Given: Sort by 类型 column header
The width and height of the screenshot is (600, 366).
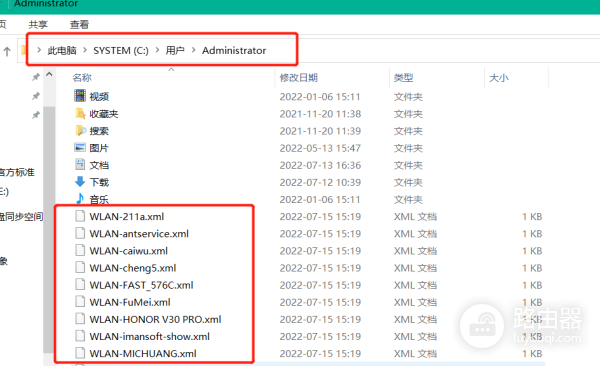Looking at the screenshot, I should point(403,78).
